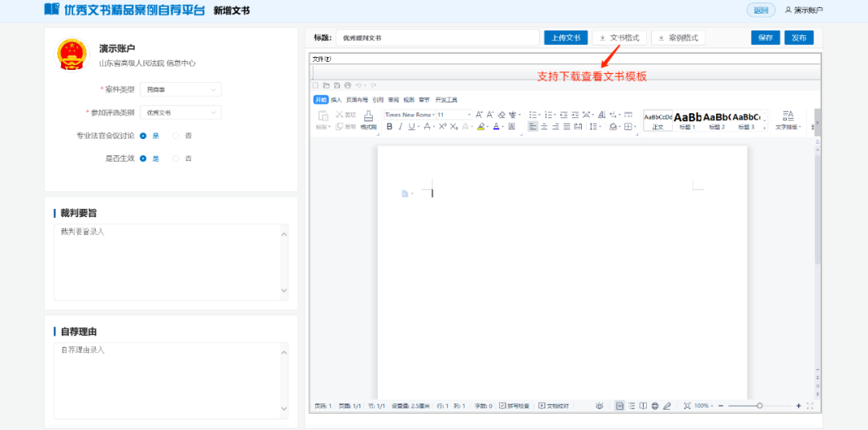Open the 页面布局 ribbon tab
Viewport: 868px width, 430px height.
click(357, 100)
